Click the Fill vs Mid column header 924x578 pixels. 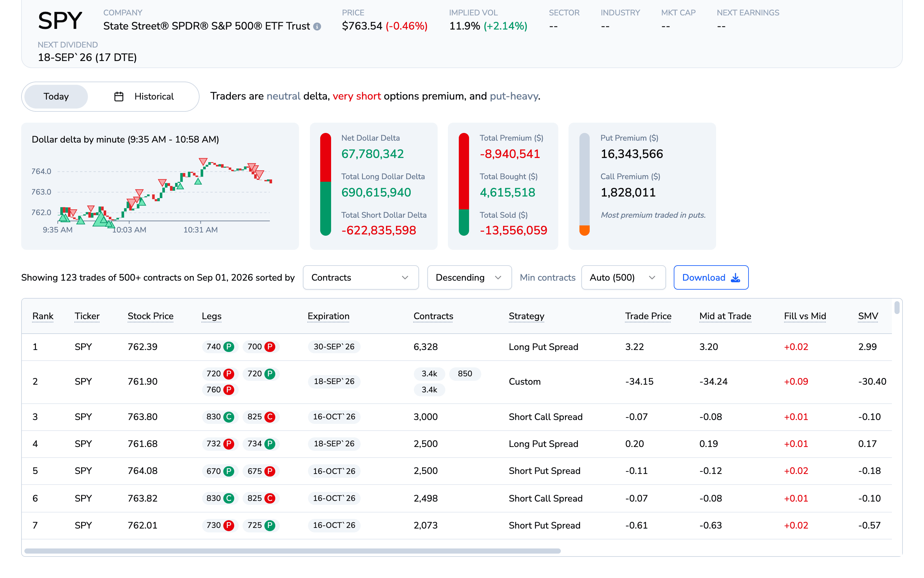(805, 316)
